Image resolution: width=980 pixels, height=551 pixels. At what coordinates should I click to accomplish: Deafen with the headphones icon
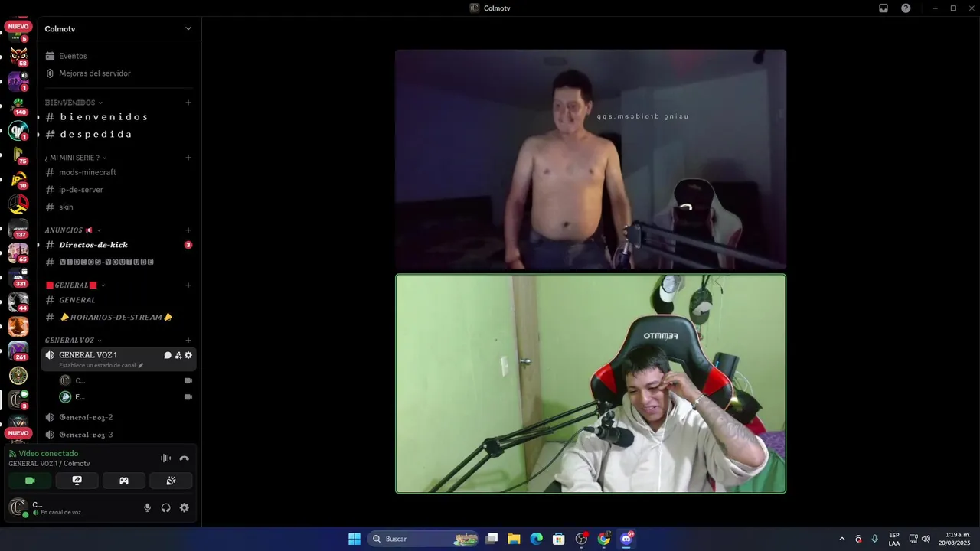[166, 507]
